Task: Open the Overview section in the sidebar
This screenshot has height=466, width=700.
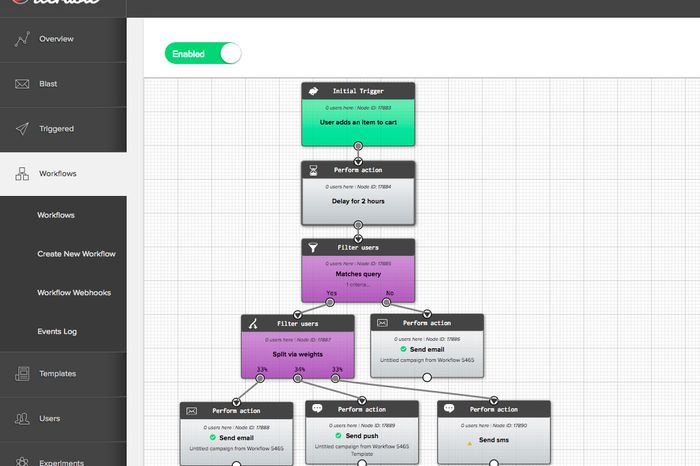Action: click(56, 39)
